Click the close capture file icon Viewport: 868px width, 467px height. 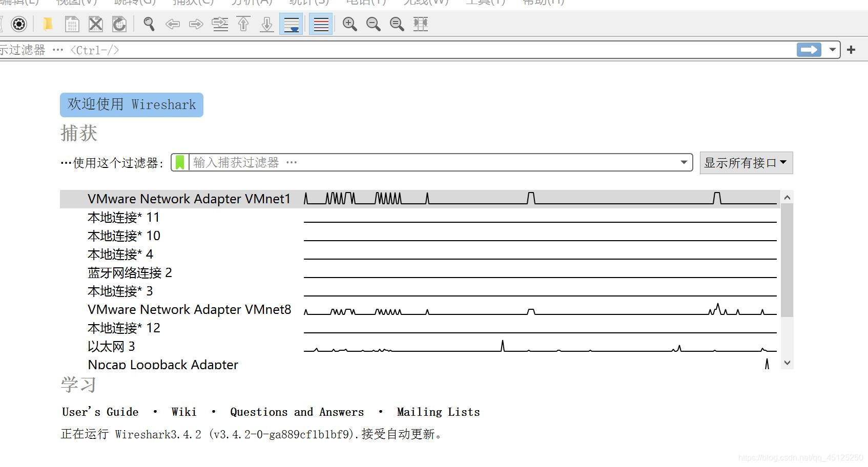[96, 24]
